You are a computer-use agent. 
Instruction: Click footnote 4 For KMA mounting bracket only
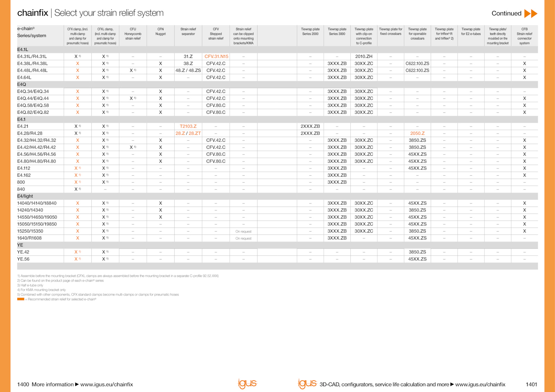pos(42,290)
